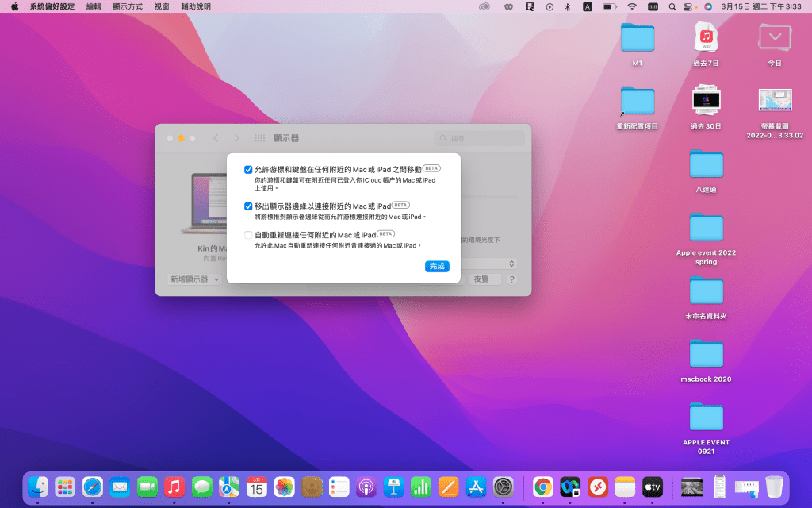Open Spotlight search from the menu bar
This screenshot has width=812, height=508.
click(x=672, y=6)
